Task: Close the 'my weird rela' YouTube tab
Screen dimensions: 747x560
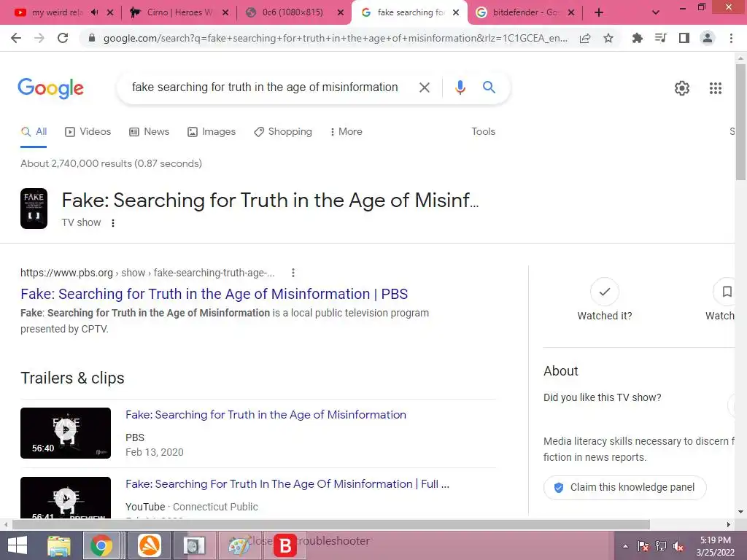Action: click(111, 12)
